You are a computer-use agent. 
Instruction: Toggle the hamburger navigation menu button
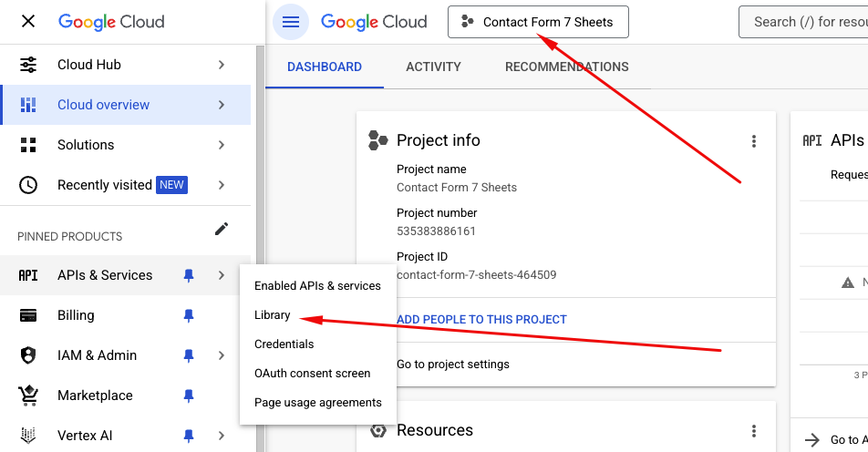pos(291,22)
